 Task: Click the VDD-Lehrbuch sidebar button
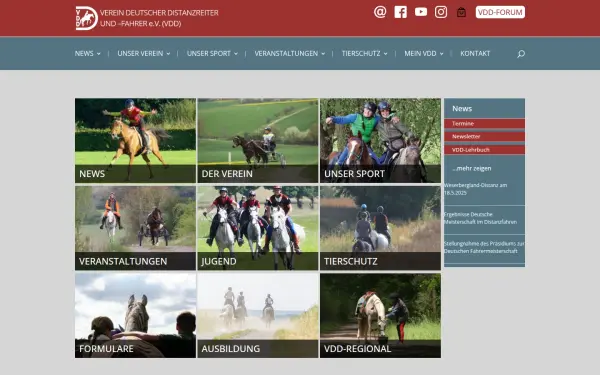coord(484,150)
